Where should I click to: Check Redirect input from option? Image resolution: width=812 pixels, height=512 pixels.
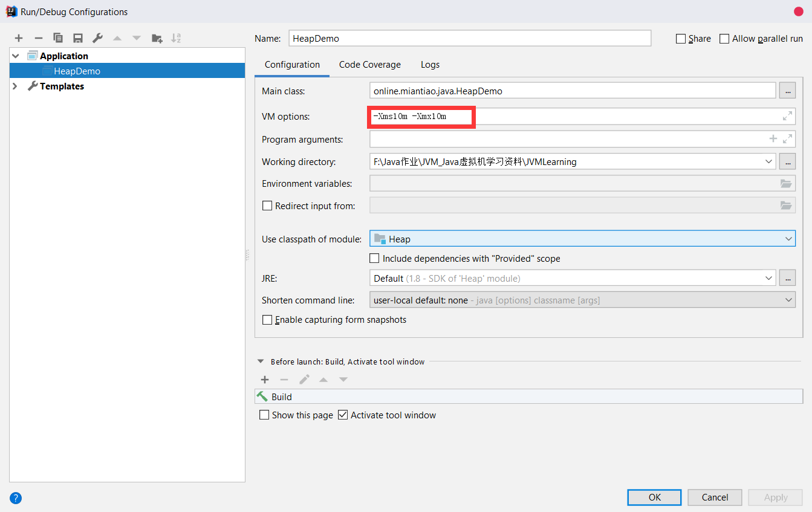pos(267,206)
